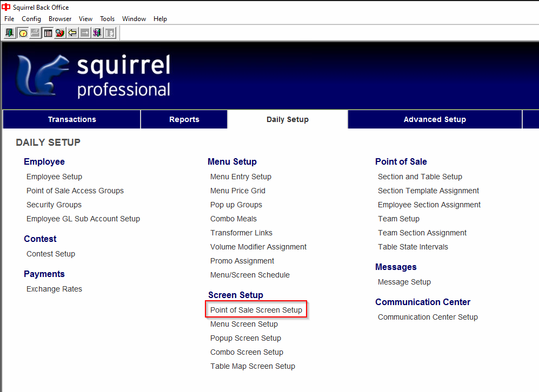Screen dimensions: 539x392
Task: Click the Screen Setup section heading
Action: tap(236, 295)
